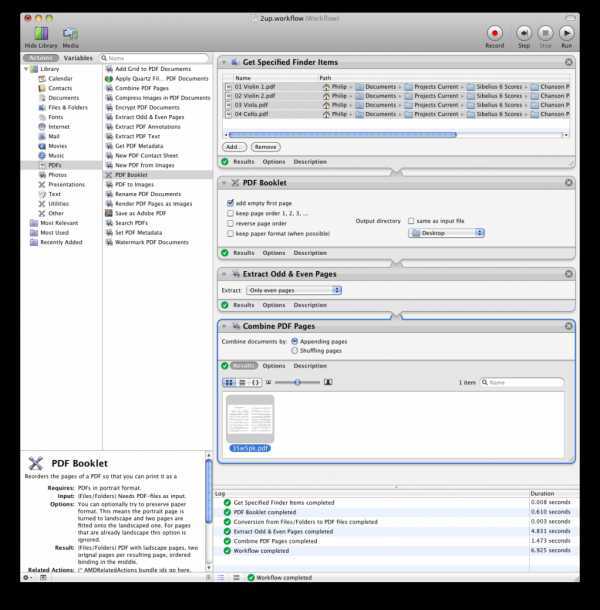Viewport: 600px width, 610px height.
Task: Collapse the Combine PDF Pages action
Action: point(224,326)
